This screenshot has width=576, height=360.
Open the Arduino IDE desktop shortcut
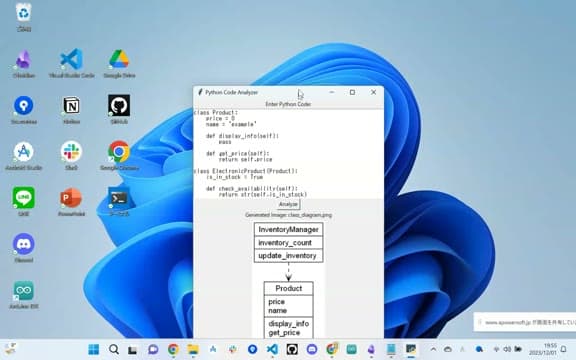click(x=24, y=295)
